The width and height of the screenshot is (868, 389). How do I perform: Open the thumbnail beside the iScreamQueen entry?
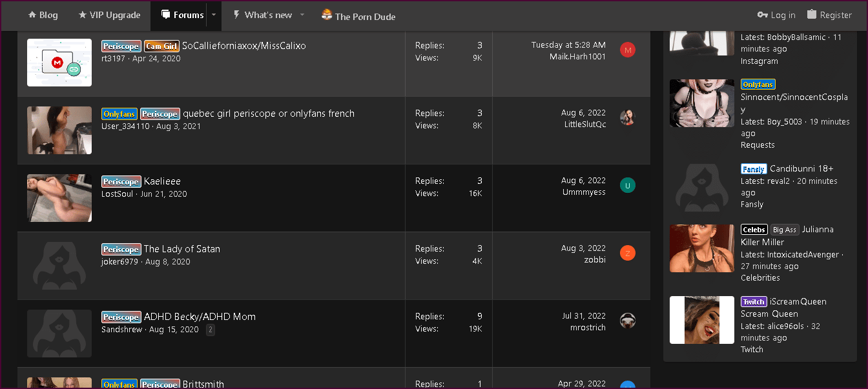pos(702,320)
